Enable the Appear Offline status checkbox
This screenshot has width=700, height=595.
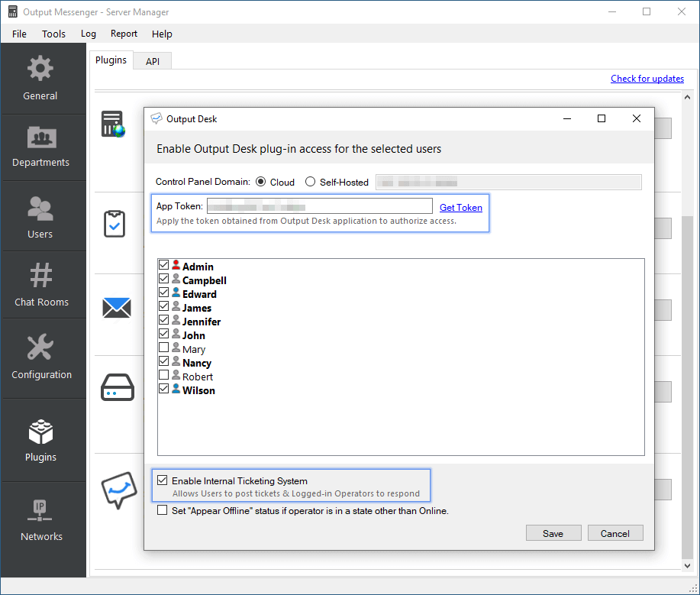click(163, 510)
